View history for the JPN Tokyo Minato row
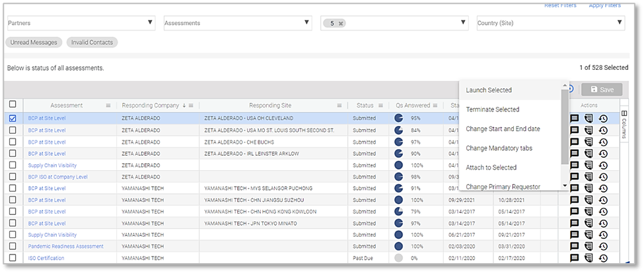The width and height of the screenshot is (644, 273). pyautogui.click(x=603, y=224)
